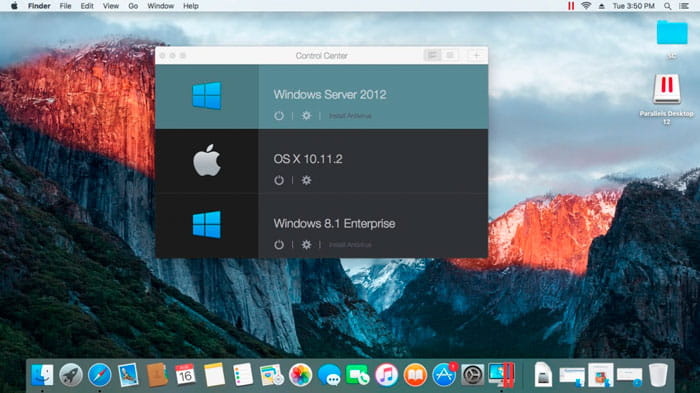Select the Windows 8.1 Enterprise logo thumbnail
700x393 pixels.
207,225
